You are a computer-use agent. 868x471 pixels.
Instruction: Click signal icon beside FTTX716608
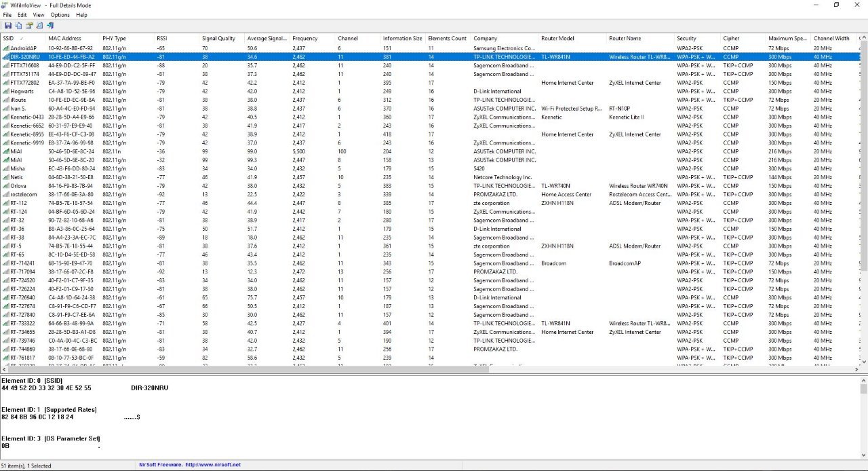coord(5,65)
